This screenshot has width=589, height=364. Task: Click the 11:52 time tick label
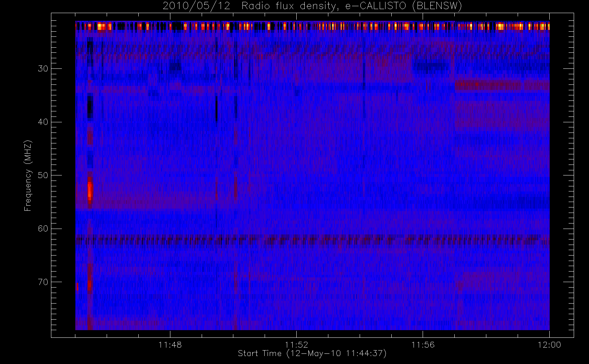tap(296, 345)
